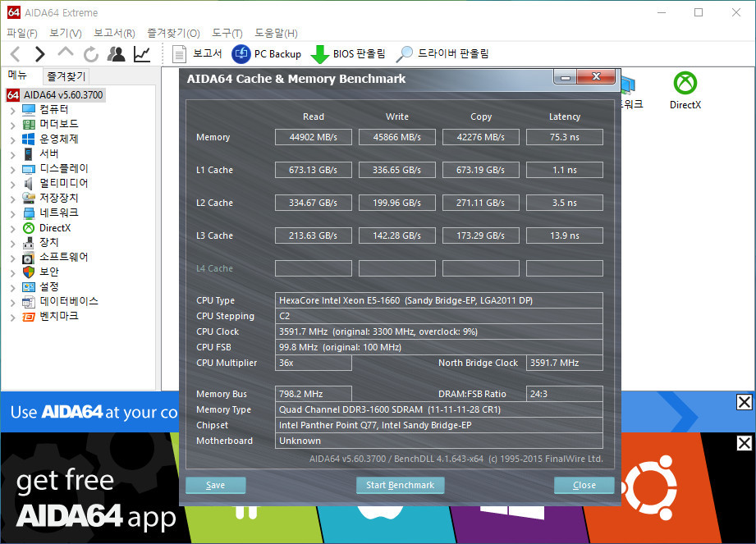756x544 pixels.
Task: Click the 보고서 report icon
Action: [x=179, y=54]
